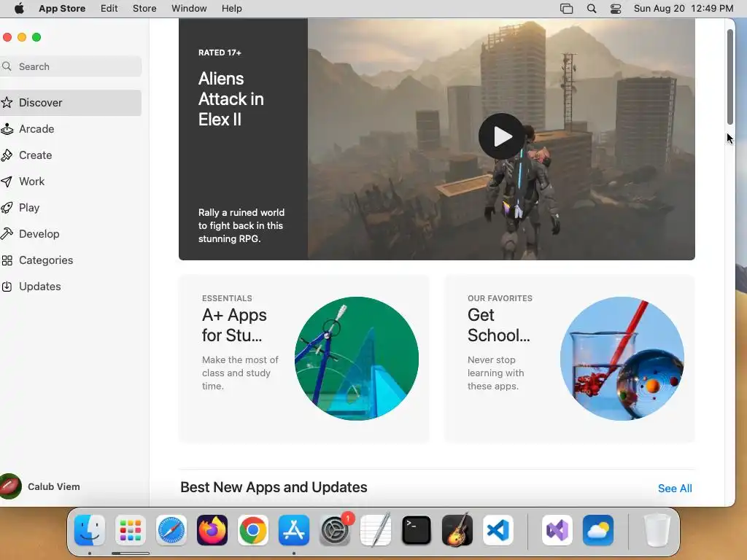
Task: Open the Trash in the Dock
Action: point(657,530)
